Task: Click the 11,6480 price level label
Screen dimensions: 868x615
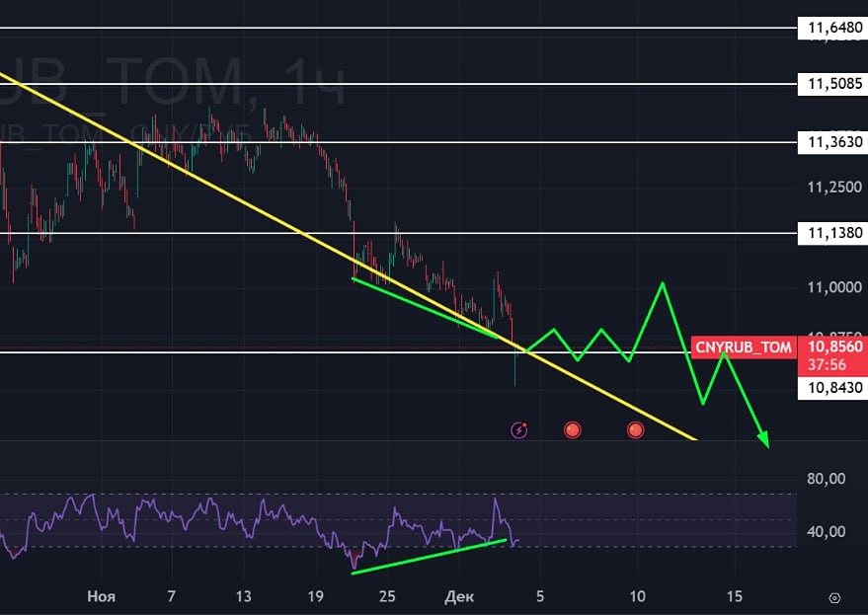Action: [832, 28]
